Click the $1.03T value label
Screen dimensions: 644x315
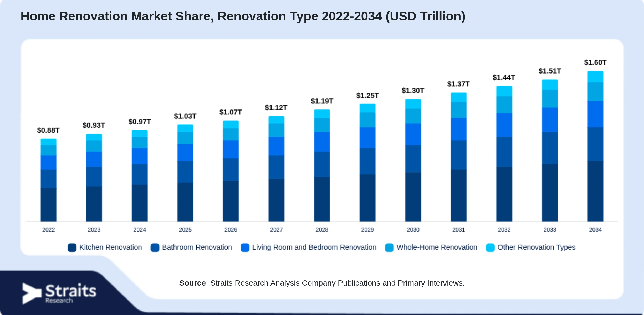185,116
